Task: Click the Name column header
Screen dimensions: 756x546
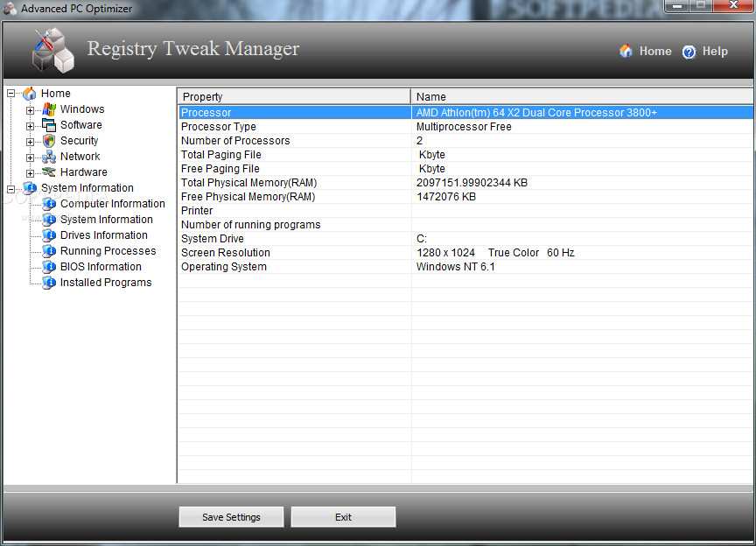Action: [583, 96]
